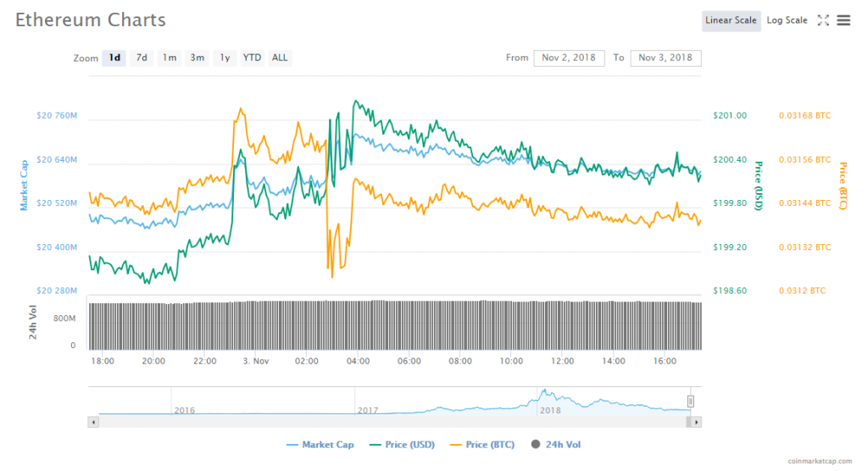Image resolution: width=868 pixels, height=471 pixels.
Task: Choose the YTD zoom option
Action: click(x=252, y=58)
